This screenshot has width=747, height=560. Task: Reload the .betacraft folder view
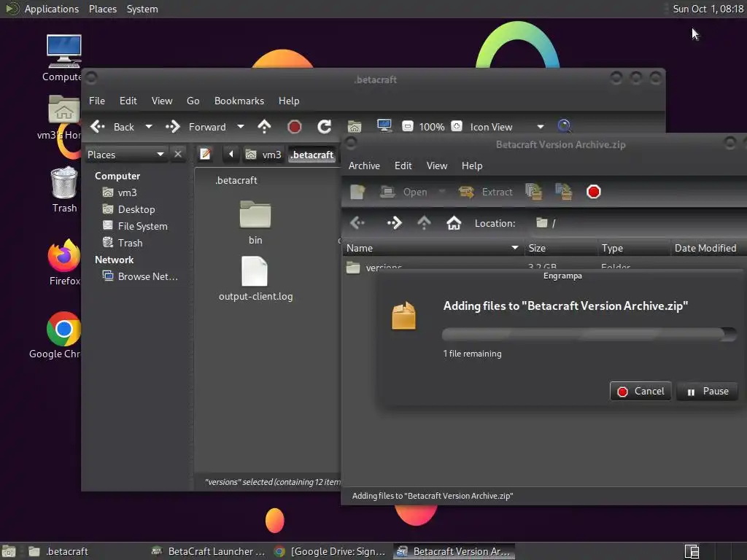pyautogui.click(x=325, y=127)
